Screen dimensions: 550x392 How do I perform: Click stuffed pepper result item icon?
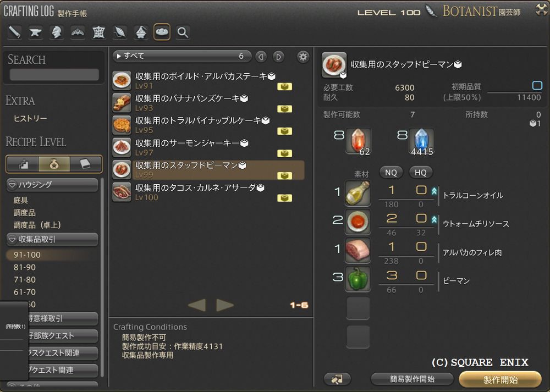coord(334,65)
